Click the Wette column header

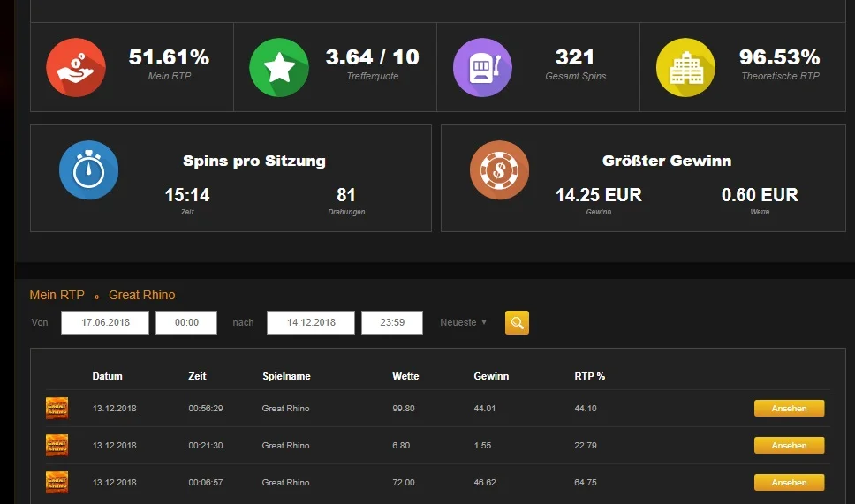click(405, 376)
